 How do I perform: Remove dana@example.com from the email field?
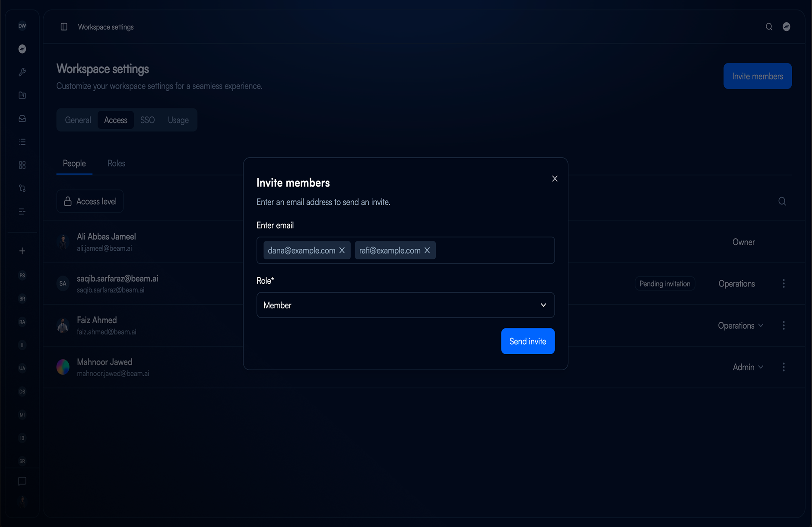[342, 251]
